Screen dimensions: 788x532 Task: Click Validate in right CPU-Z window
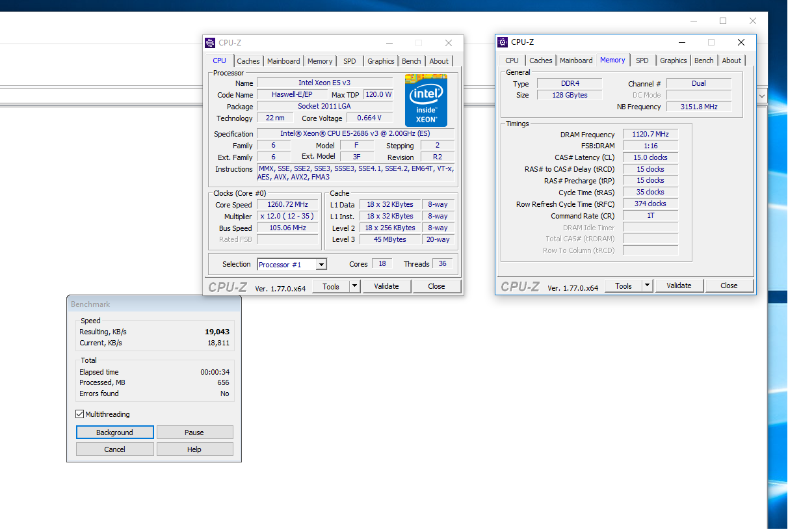point(679,286)
